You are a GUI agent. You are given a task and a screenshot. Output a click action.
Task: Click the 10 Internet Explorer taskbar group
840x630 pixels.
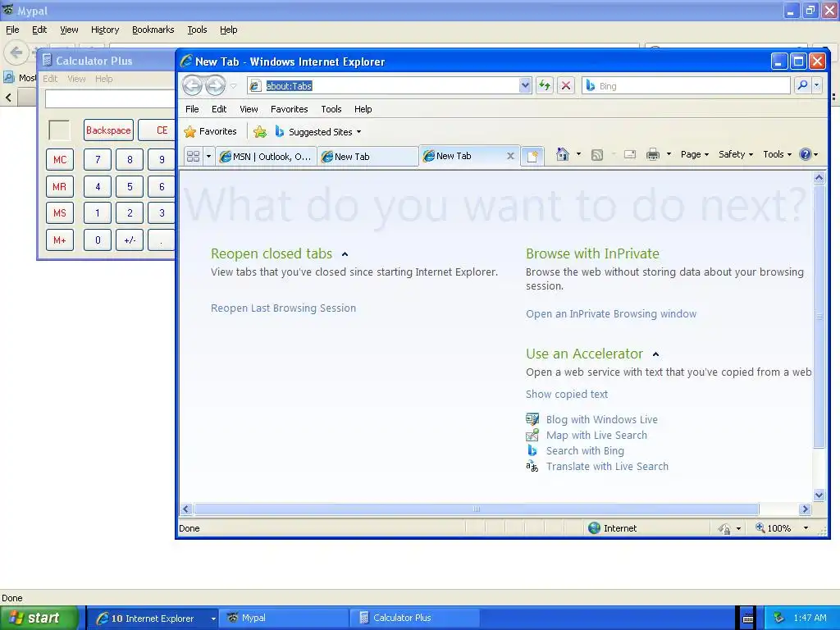click(x=153, y=619)
